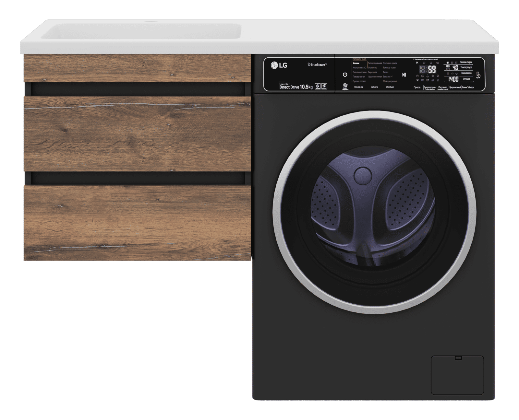Select the Особый program group
The width and height of the screenshot is (519, 420).
[390, 87]
